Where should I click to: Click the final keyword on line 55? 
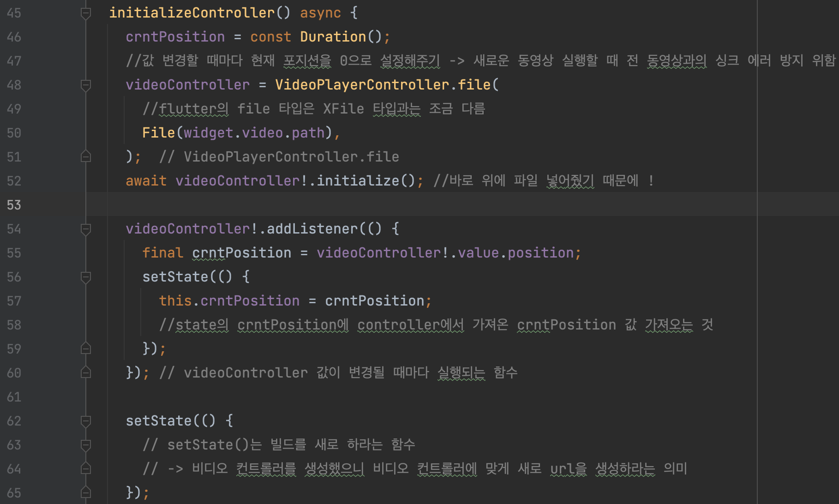pyautogui.click(x=163, y=253)
